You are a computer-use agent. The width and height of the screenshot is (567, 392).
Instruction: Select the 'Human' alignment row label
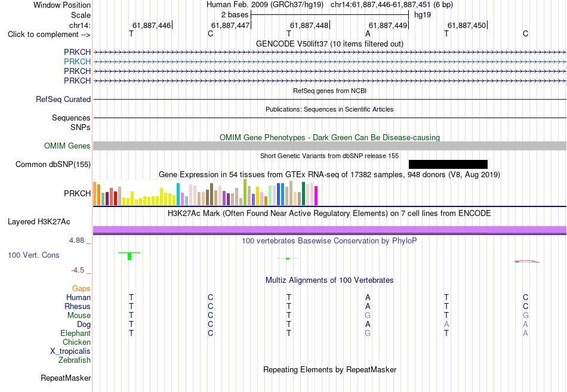tap(78, 297)
